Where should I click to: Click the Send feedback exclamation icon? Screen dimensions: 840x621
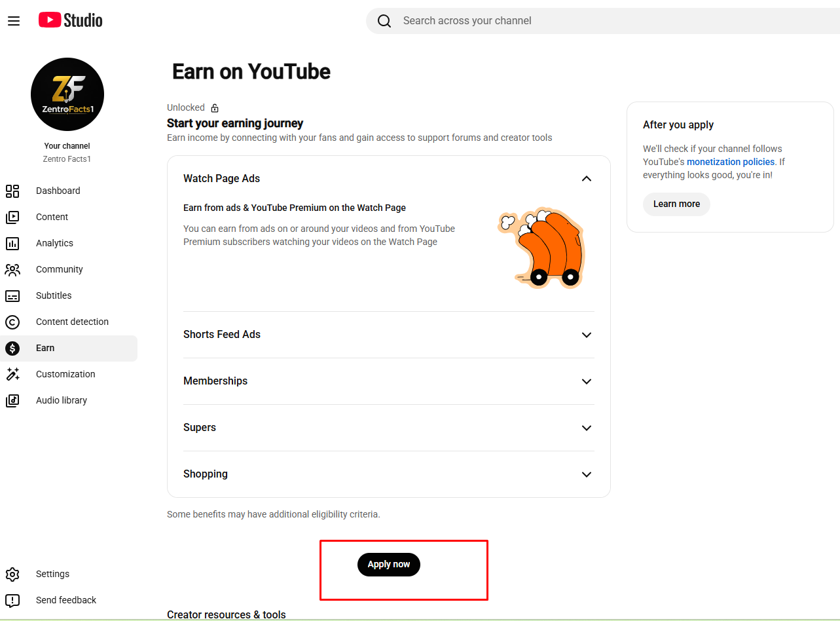[12, 600]
